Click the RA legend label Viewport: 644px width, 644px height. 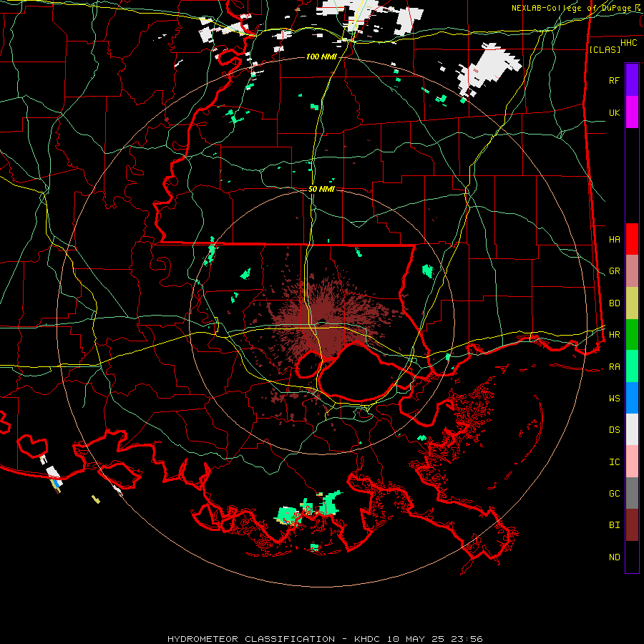pyautogui.click(x=614, y=367)
